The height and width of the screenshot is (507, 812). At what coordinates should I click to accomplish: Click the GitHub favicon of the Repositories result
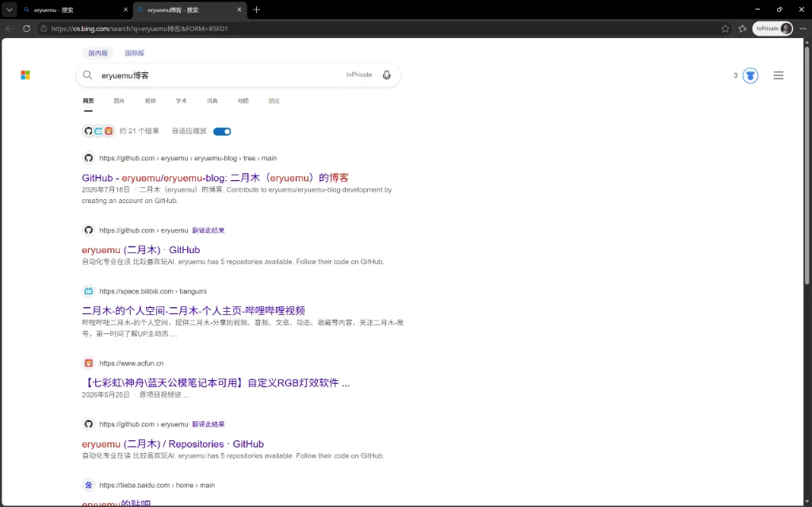(x=89, y=424)
